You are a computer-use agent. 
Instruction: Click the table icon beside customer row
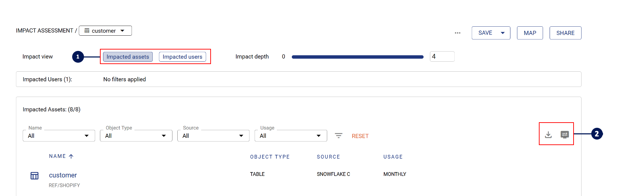point(34,176)
